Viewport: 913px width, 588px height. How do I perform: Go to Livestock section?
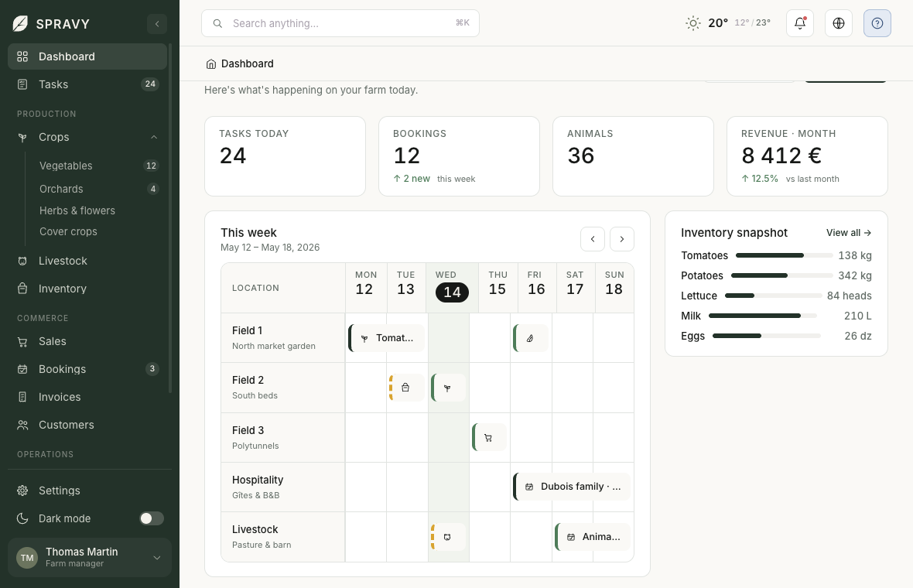pos(87,261)
